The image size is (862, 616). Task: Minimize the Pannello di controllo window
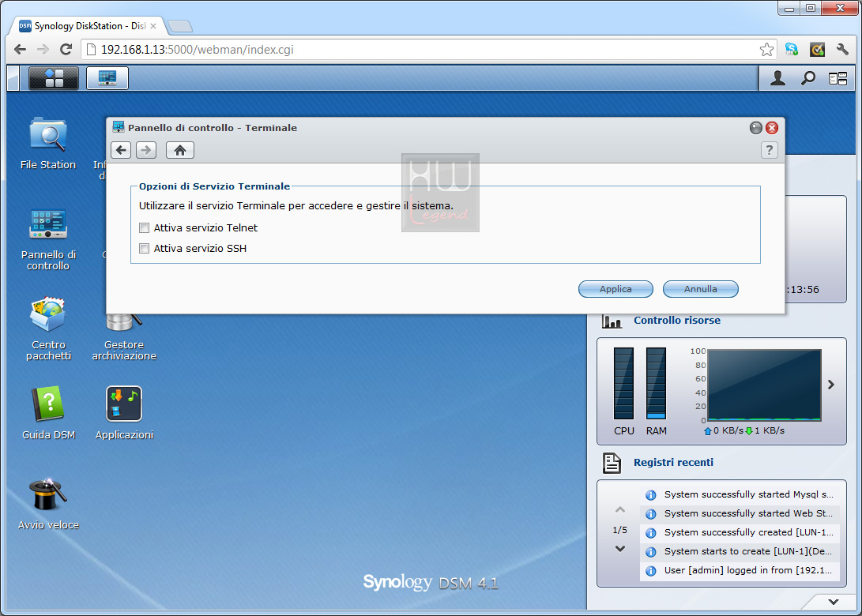(x=756, y=128)
